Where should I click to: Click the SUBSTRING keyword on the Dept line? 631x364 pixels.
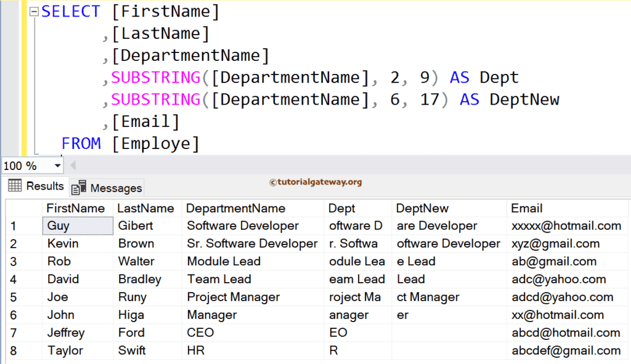tap(154, 77)
